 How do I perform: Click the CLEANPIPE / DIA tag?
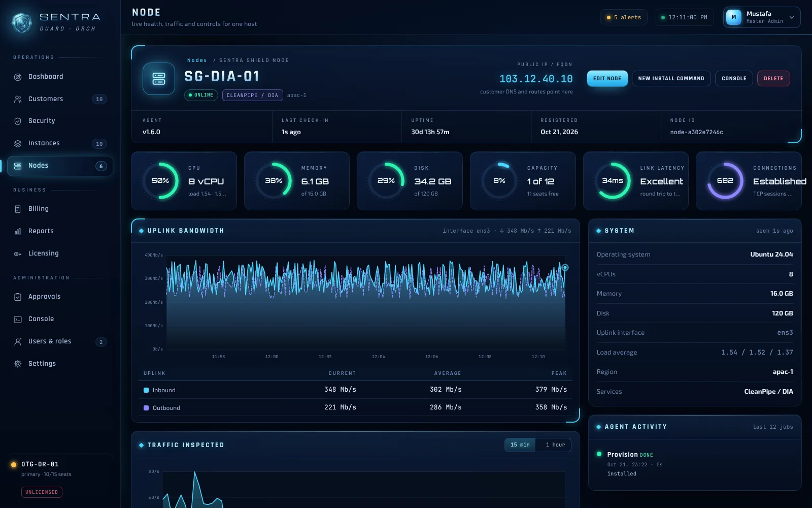[x=252, y=96]
